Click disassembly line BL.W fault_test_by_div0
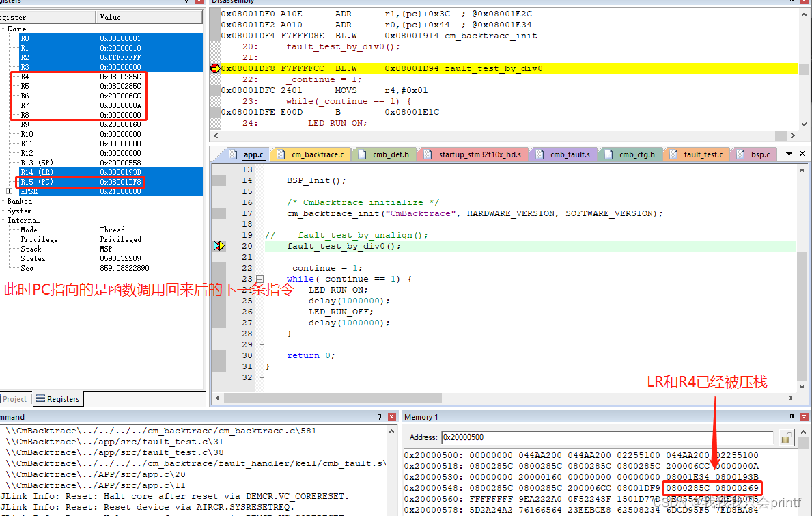 pos(509,68)
